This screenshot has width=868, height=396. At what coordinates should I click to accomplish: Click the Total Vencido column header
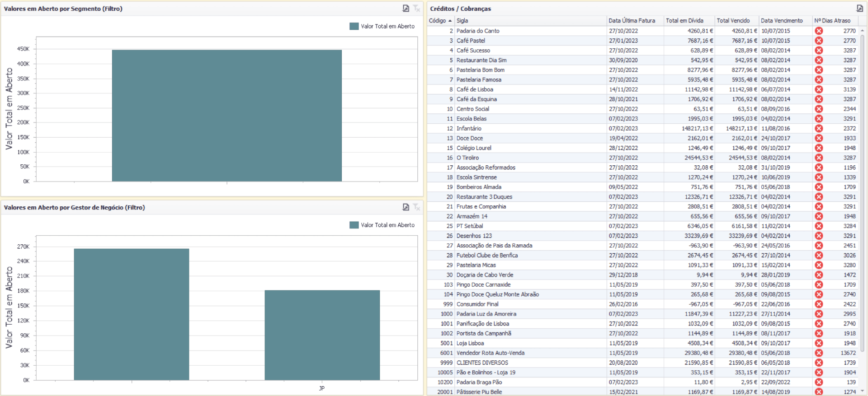[x=733, y=20]
